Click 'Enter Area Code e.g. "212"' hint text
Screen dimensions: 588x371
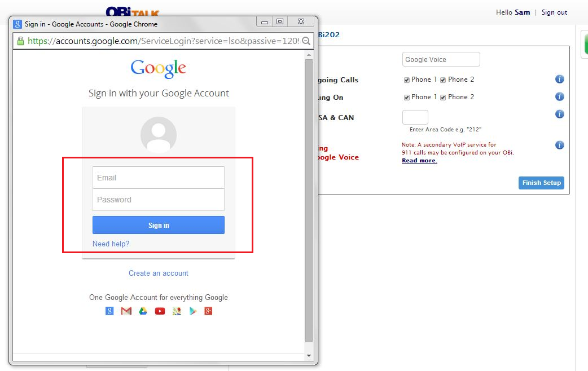click(x=445, y=129)
